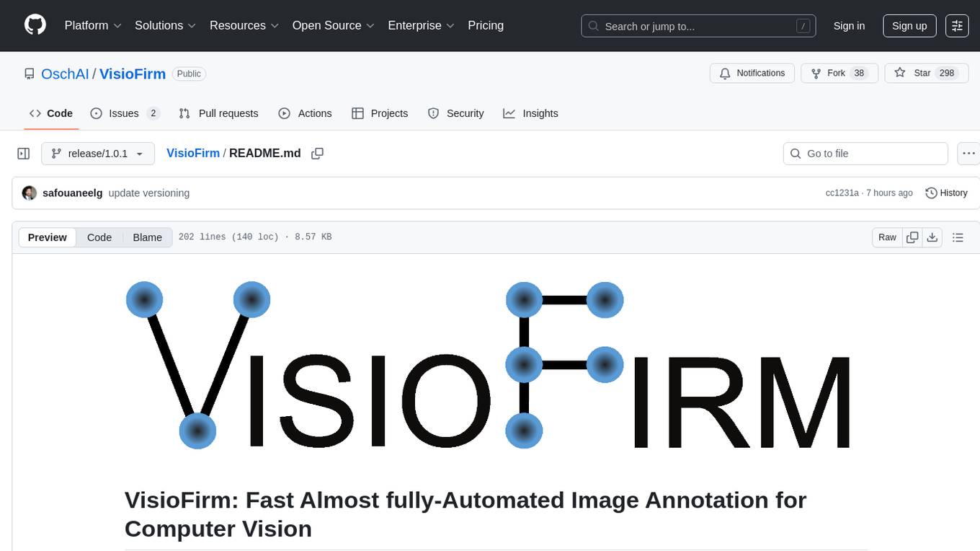The image size is (980, 551).
Task: Copy raw file contents icon
Action: (x=912, y=237)
